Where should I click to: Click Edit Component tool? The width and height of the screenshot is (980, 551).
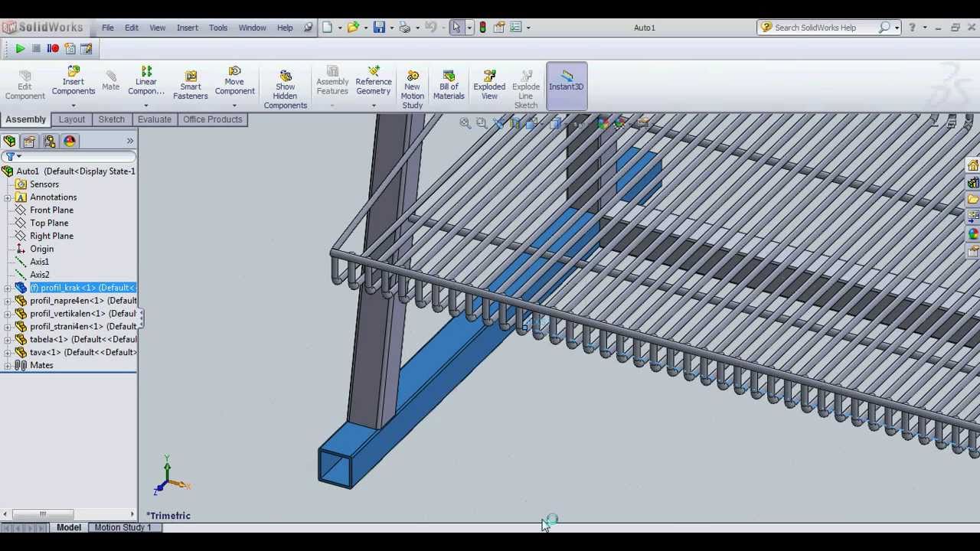[x=24, y=85]
